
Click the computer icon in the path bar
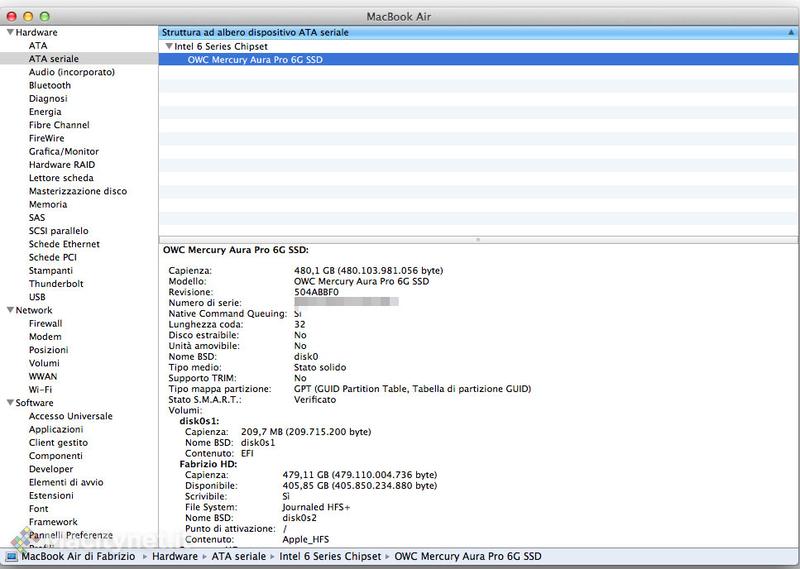point(11,556)
